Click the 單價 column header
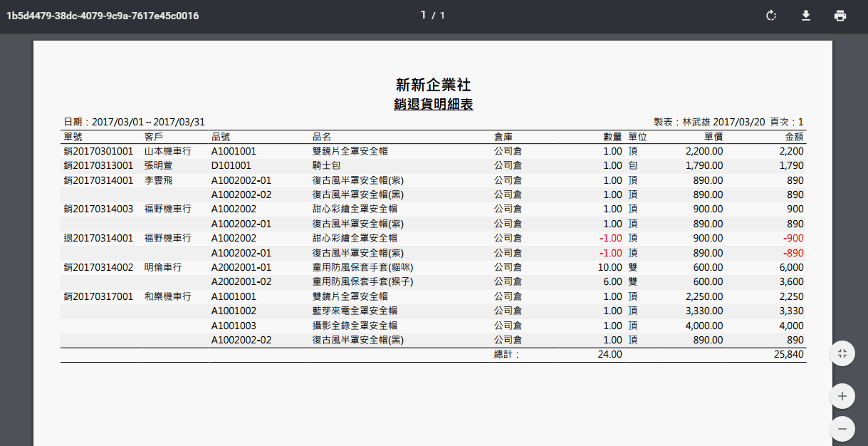The width and height of the screenshot is (868, 446). [x=713, y=137]
